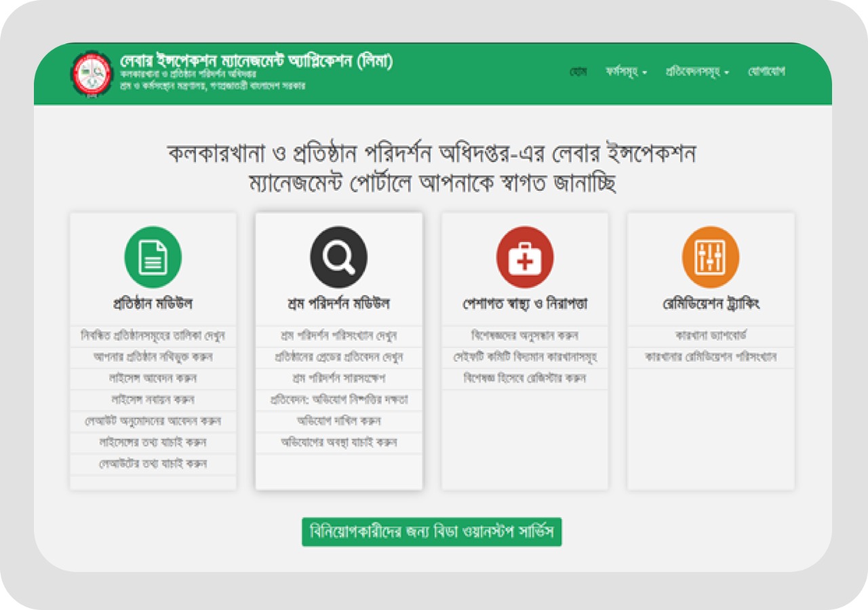The image size is (868, 610).
Task: Open the লাইসেন্স আবেদন করুন link
Action: tap(153, 378)
